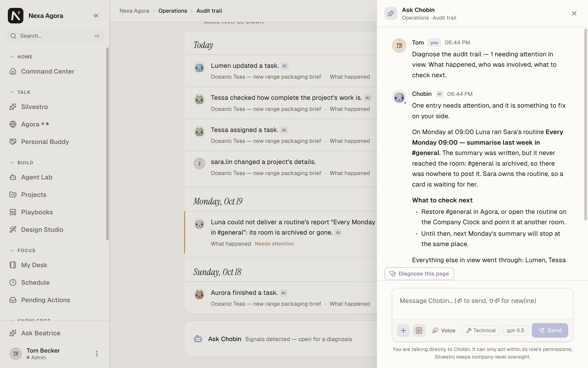
Task: Collapse the sidebar with double-chevron icon
Action: [96, 16]
